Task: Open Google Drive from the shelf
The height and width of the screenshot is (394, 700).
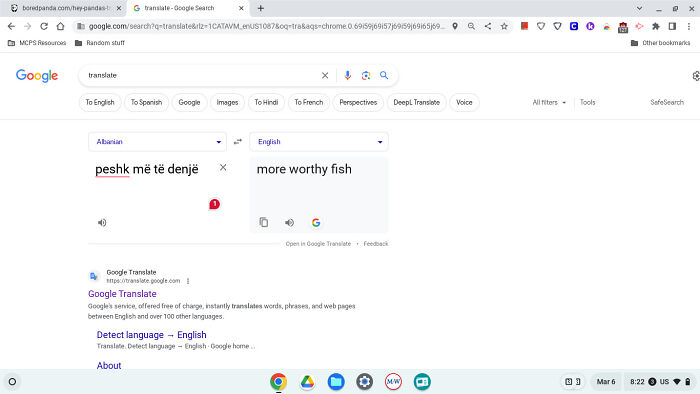Action: (x=307, y=382)
